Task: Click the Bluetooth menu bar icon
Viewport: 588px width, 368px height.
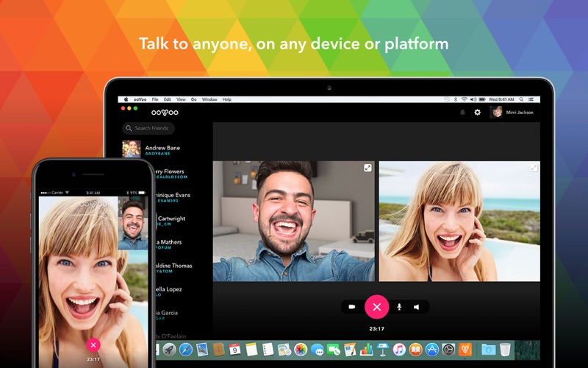Action: tap(456, 99)
